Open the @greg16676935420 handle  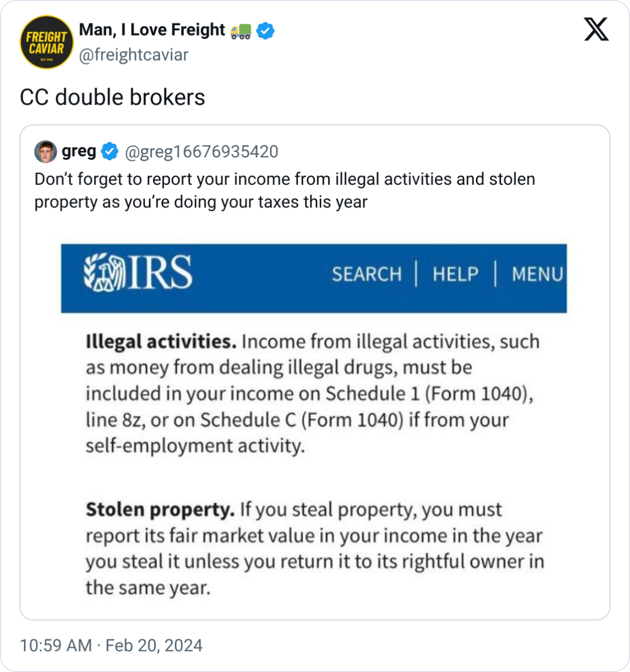[202, 152]
